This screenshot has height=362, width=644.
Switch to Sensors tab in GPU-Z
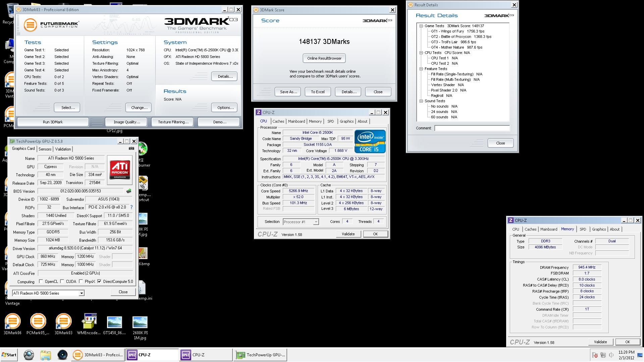[x=45, y=149]
